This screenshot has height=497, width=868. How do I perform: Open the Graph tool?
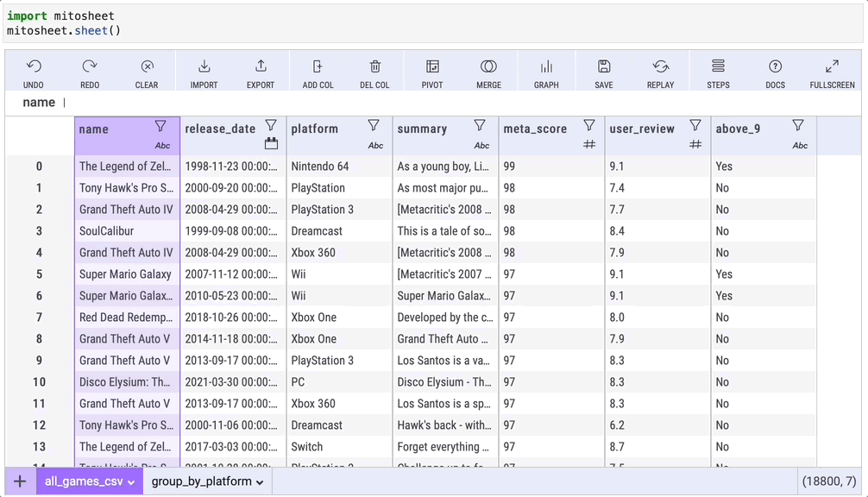click(x=546, y=67)
